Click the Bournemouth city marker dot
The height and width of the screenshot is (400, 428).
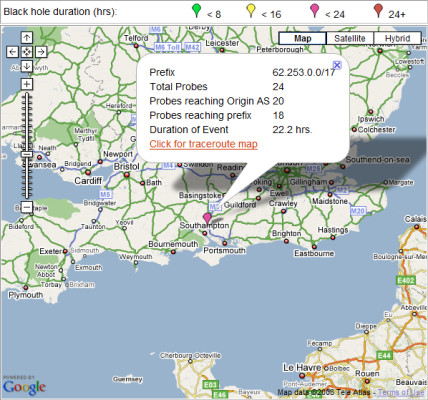pyautogui.click(x=173, y=252)
